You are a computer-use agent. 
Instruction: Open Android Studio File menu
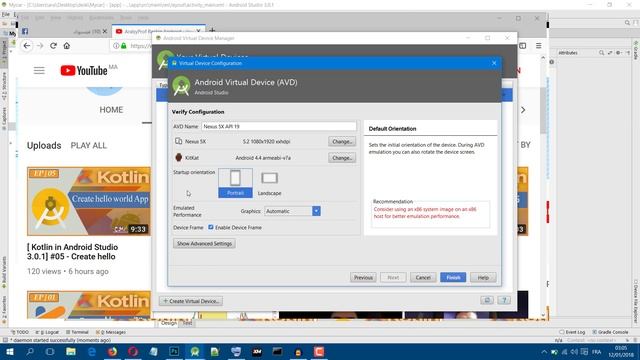pos(5,14)
